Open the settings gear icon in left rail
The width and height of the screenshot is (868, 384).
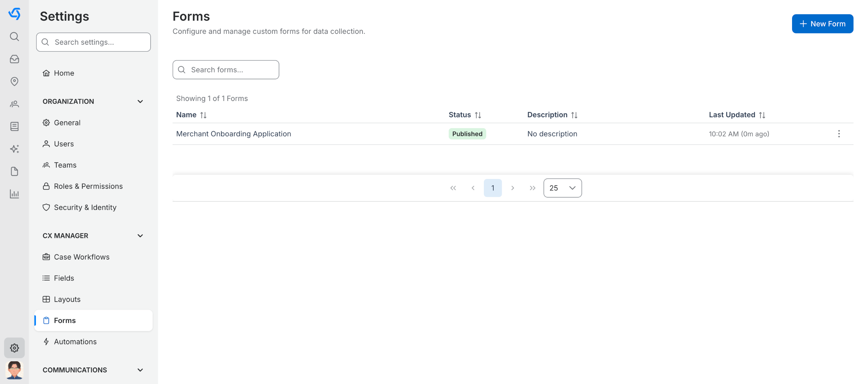(x=14, y=348)
